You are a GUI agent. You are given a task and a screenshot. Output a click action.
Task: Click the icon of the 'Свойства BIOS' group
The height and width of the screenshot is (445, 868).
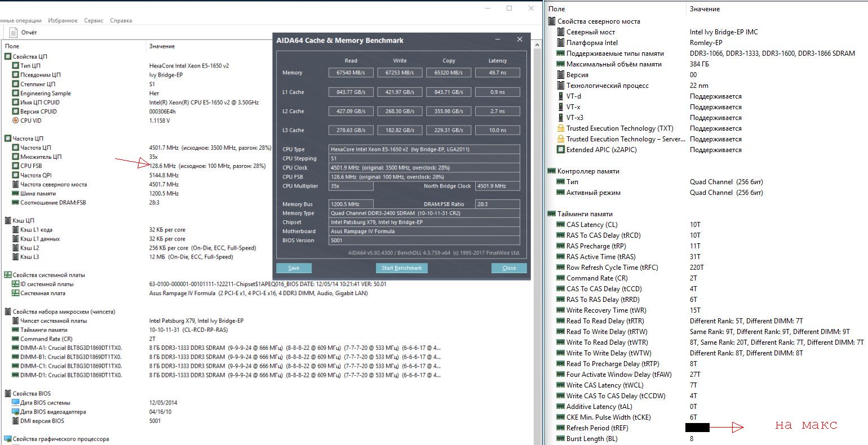tap(8, 393)
